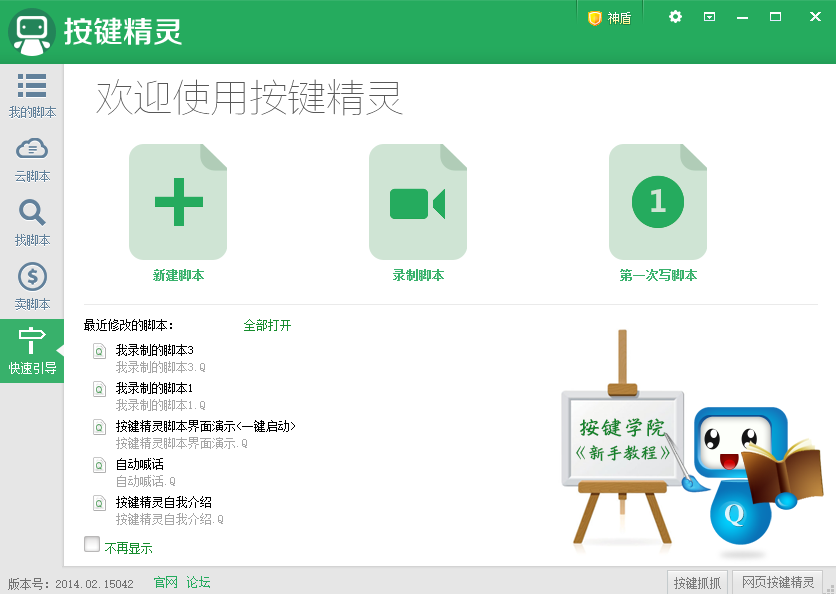Click file icon beside 我录制的脚本3
Image resolution: width=836 pixels, height=594 pixels.
pos(99,351)
